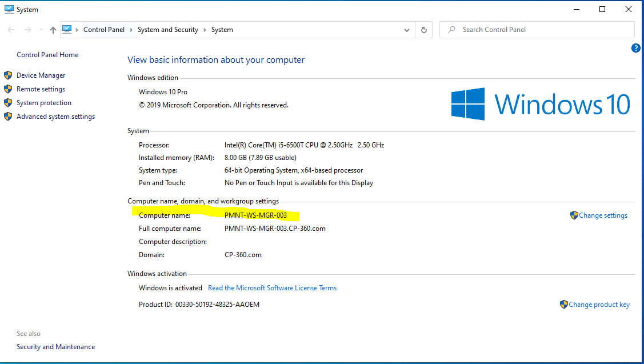Open Security and Maintenance
This screenshot has height=364, width=644.
[55, 346]
